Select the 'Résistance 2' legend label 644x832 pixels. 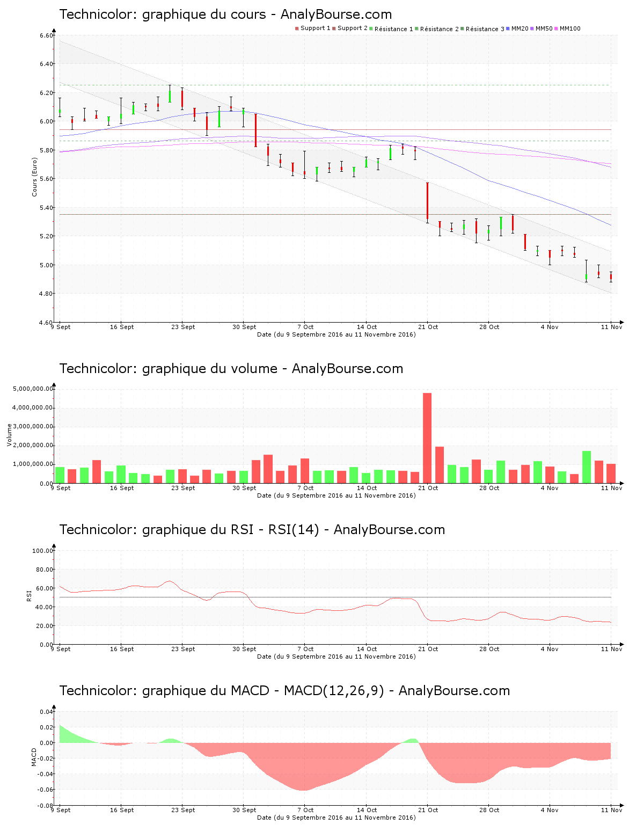tap(440, 29)
